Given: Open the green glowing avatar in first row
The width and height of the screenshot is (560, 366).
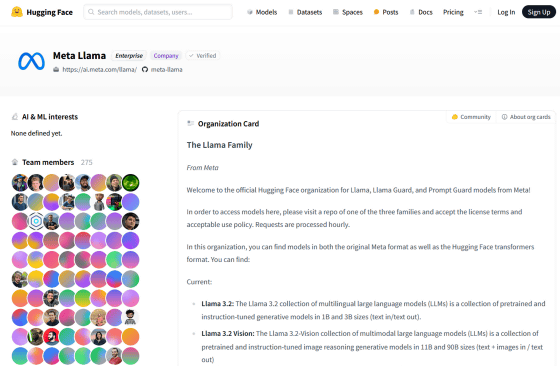Looking at the screenshot, I should tap(131, 183).
